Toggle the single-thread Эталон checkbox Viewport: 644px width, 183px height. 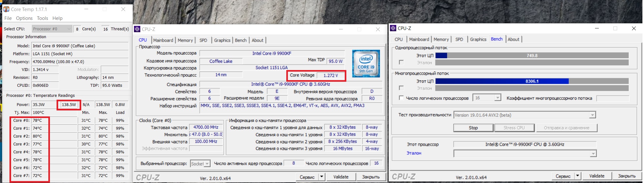tap(401, 62)
